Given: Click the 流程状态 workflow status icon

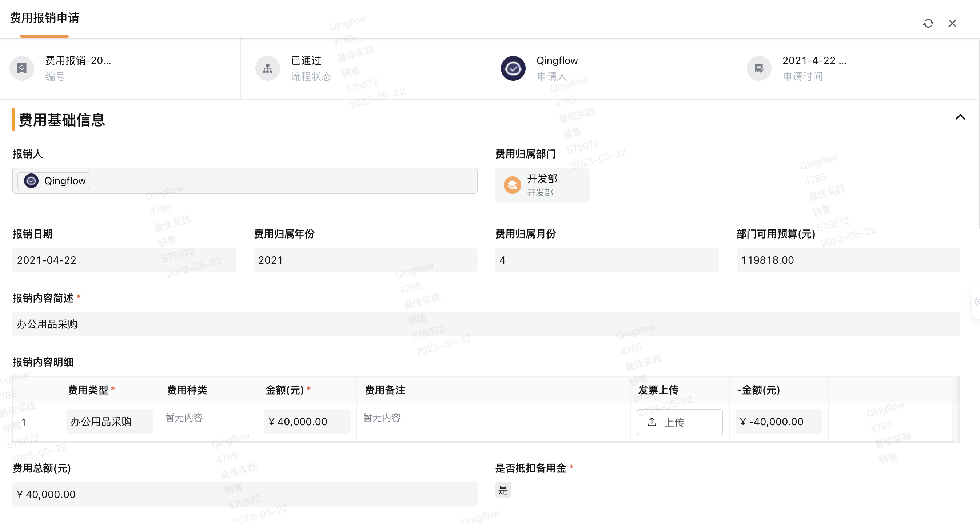Looking at the screenshot, I should click(267, 68).
